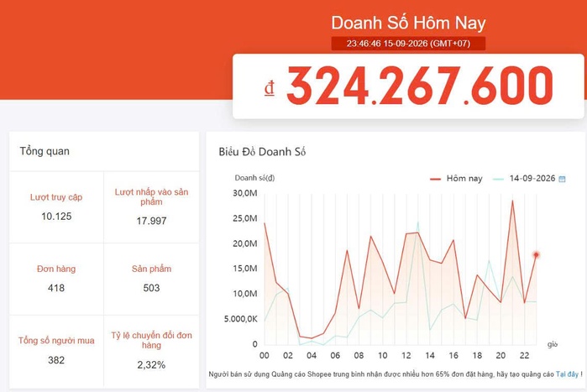The height and width of the screenshot is (392, 587).
Task: Click the timestamp 23:46:46 15-09-2026 badge
Action: (x=408, y=44)
